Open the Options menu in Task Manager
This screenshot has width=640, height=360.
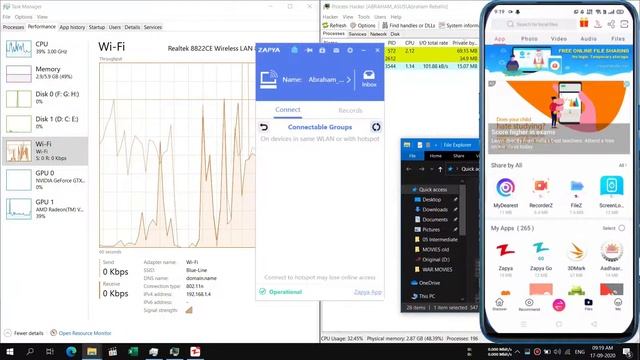[x=23, y=17]
